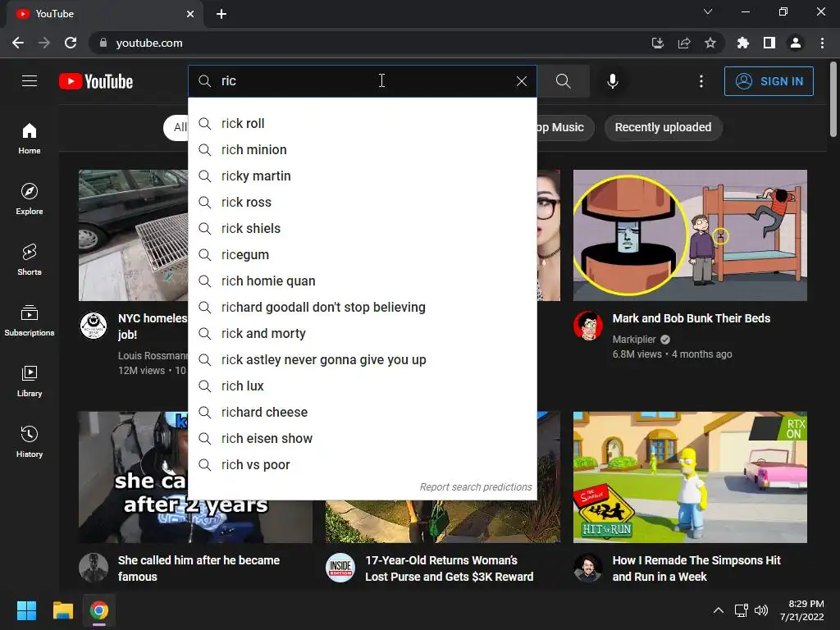Screen dimensions: 840x630
Task: Open Explore in the sidebar
Action: click(30, 199)
